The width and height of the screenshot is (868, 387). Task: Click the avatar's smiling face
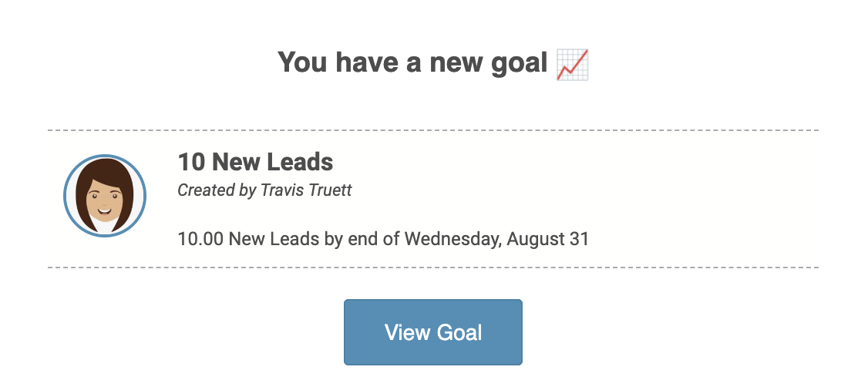[x=104, y=200]
